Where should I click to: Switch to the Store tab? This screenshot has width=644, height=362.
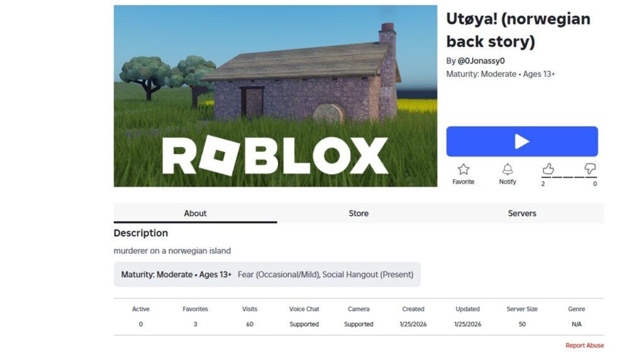click(358, 213)
